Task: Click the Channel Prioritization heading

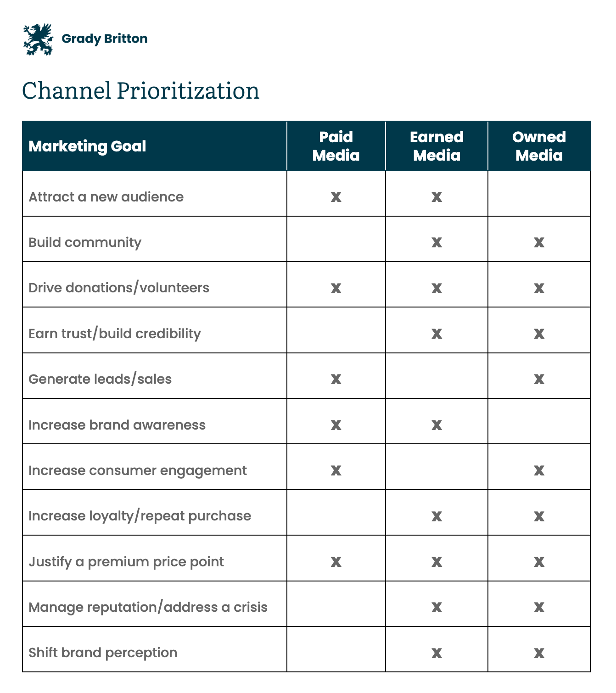Action: click(x=141, y=91)
